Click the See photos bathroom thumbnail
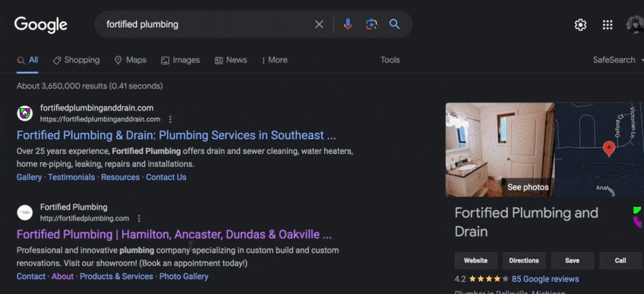The image size is (644, 294). [500, 150]
